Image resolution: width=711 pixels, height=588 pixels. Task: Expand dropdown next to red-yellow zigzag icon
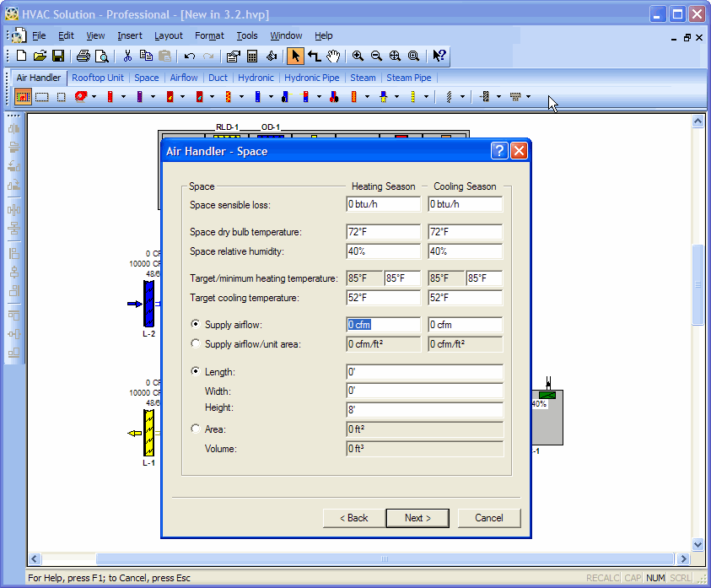click(x=241, y=97)
